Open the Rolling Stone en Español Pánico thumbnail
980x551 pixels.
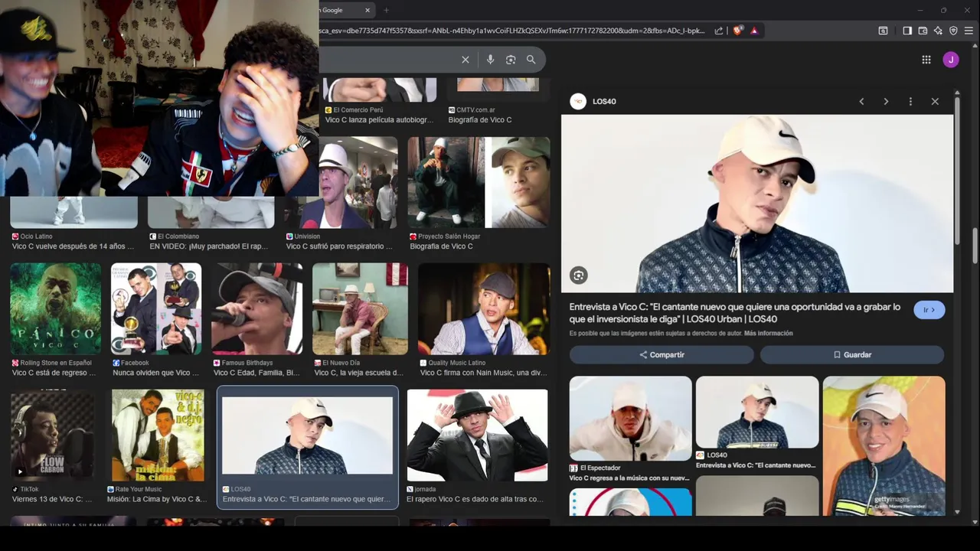[55, 308]
